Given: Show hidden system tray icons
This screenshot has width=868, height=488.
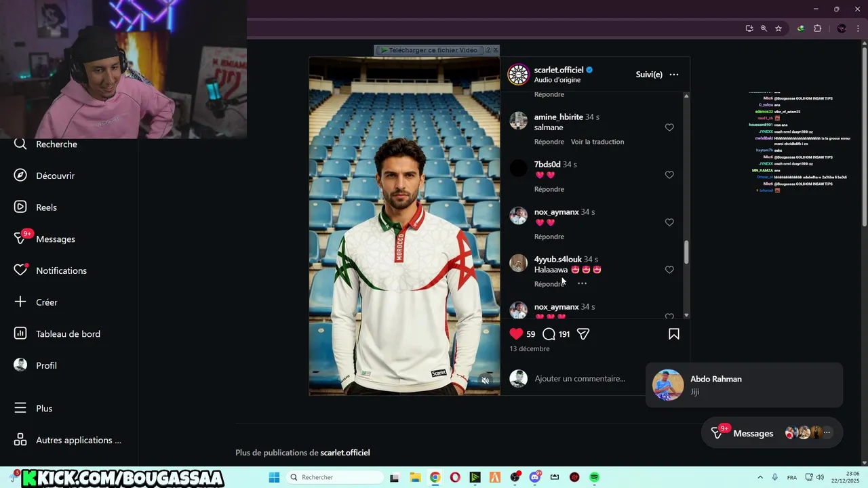Looking at the screenshot, I should click(759, 477).
